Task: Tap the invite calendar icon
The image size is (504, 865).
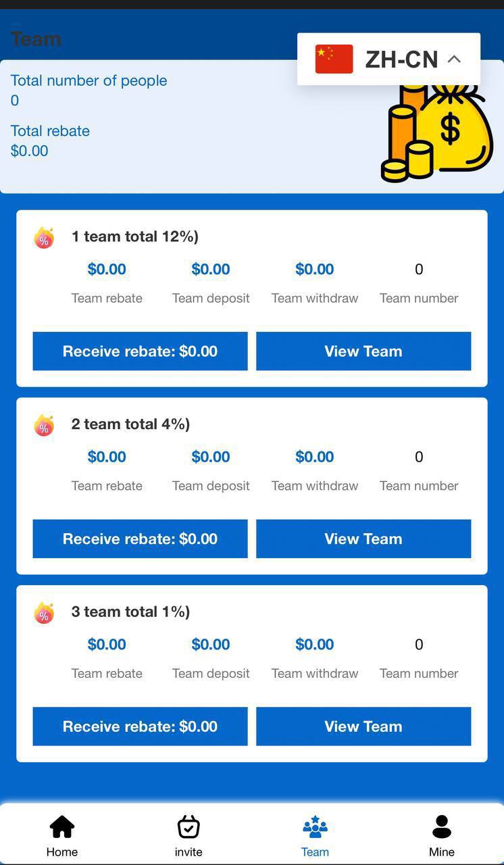Action: [x=188, y=826]
